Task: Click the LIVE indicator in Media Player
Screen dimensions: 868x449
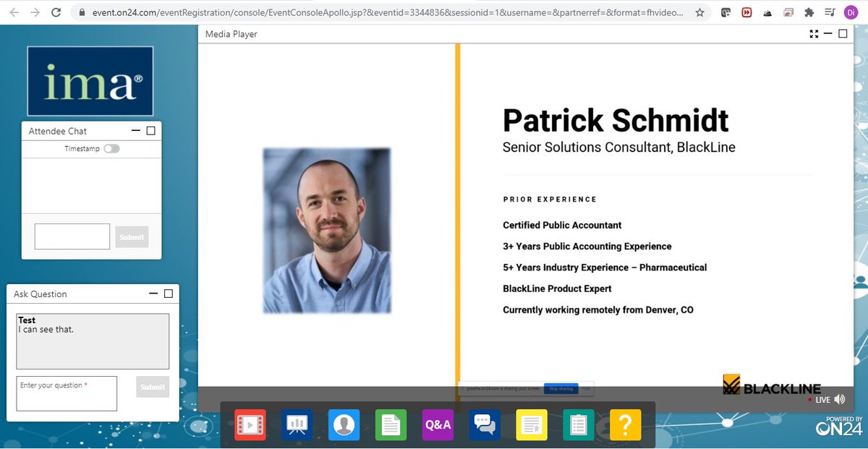Action: tap(820, 400)
